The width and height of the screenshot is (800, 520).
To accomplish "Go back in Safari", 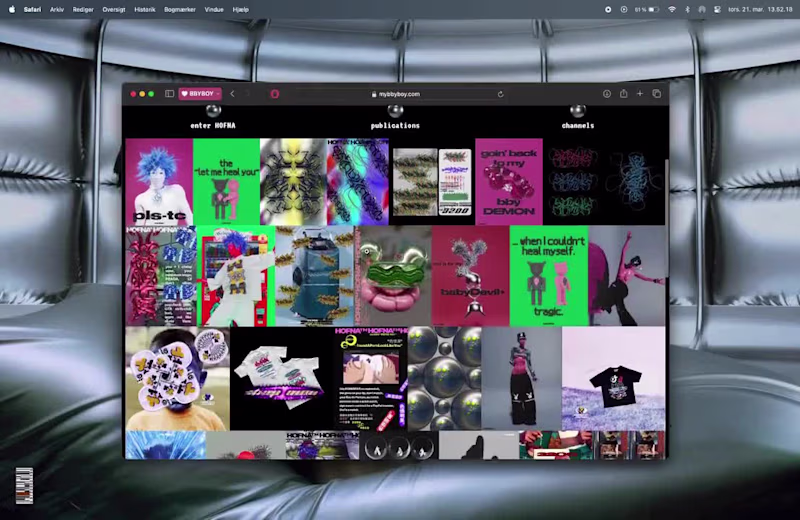I will 233,94.
